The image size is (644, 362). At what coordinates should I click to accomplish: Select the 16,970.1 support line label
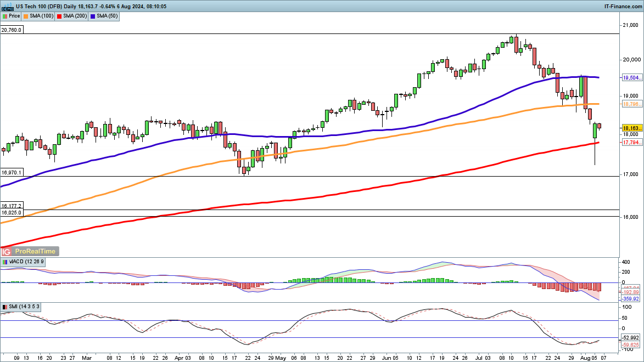(12, 172)
